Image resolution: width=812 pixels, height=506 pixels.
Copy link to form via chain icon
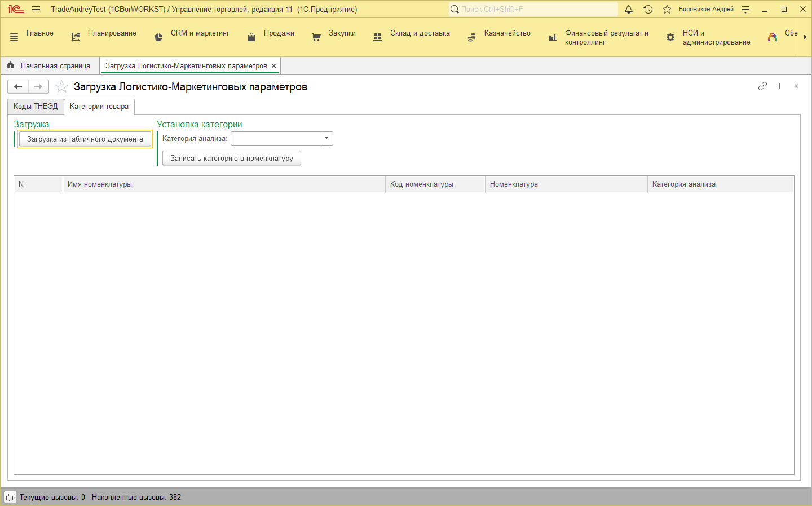pos(762,86)
